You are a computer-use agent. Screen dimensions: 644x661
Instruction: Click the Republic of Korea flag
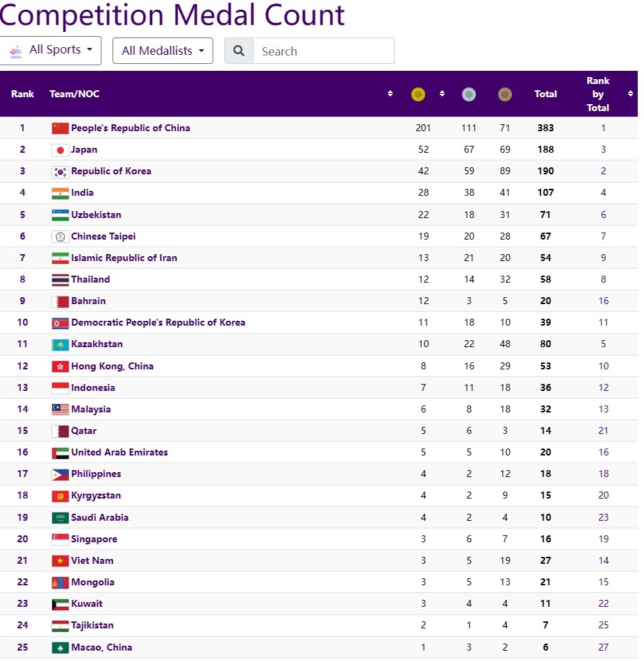click(x=60, y=171)
